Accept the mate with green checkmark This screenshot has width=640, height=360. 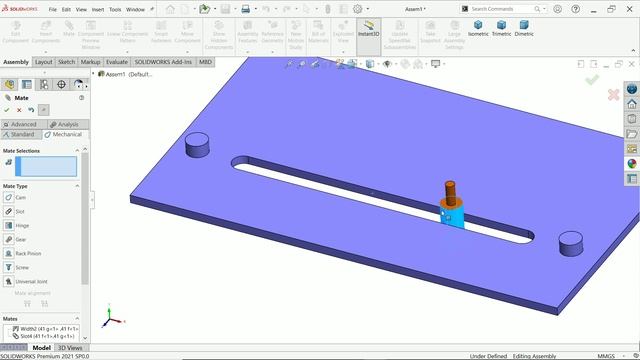(7, 110)
